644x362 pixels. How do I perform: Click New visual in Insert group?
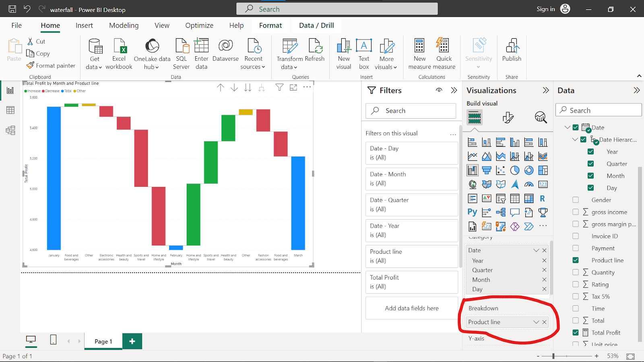[x=344, y=54]
